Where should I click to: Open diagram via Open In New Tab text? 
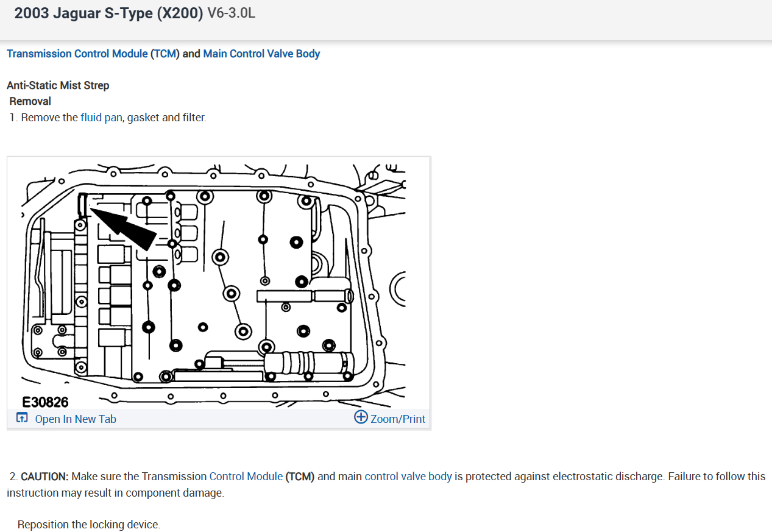[76, 419]
